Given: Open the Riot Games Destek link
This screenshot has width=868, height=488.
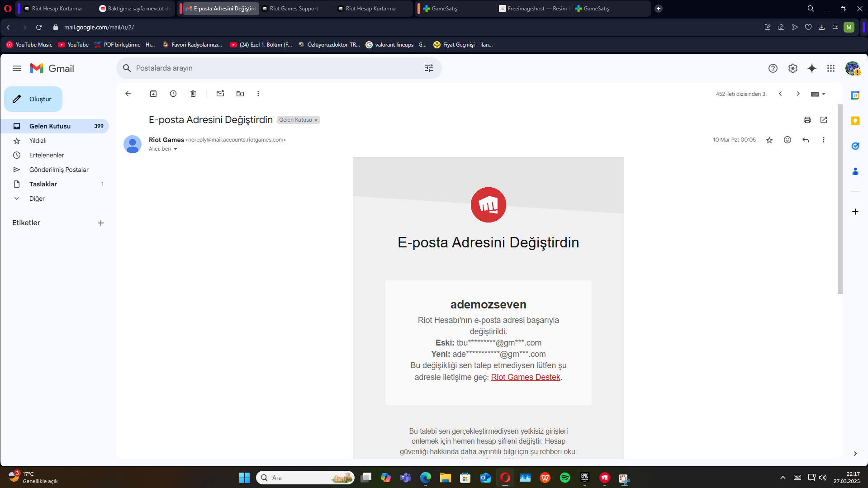Looking at the screenshot, I should pyautogui.click(x=526, y=377).
